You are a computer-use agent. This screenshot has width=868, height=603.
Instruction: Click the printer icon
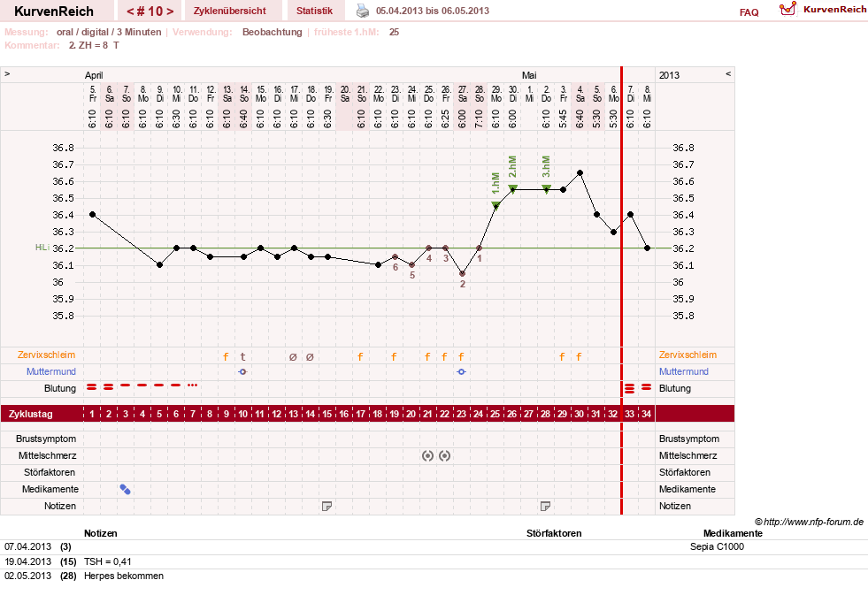(x=362, y=11)
